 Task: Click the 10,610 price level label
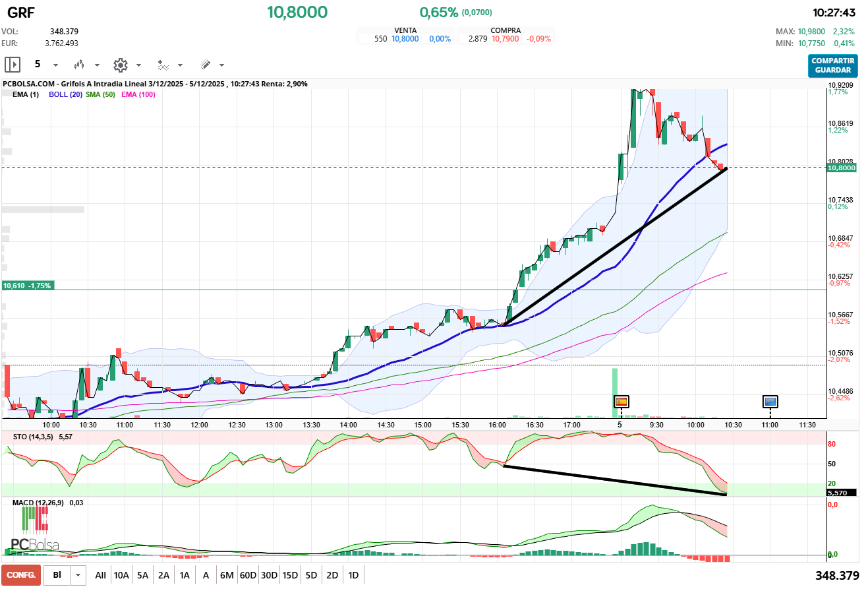[28, 286]
